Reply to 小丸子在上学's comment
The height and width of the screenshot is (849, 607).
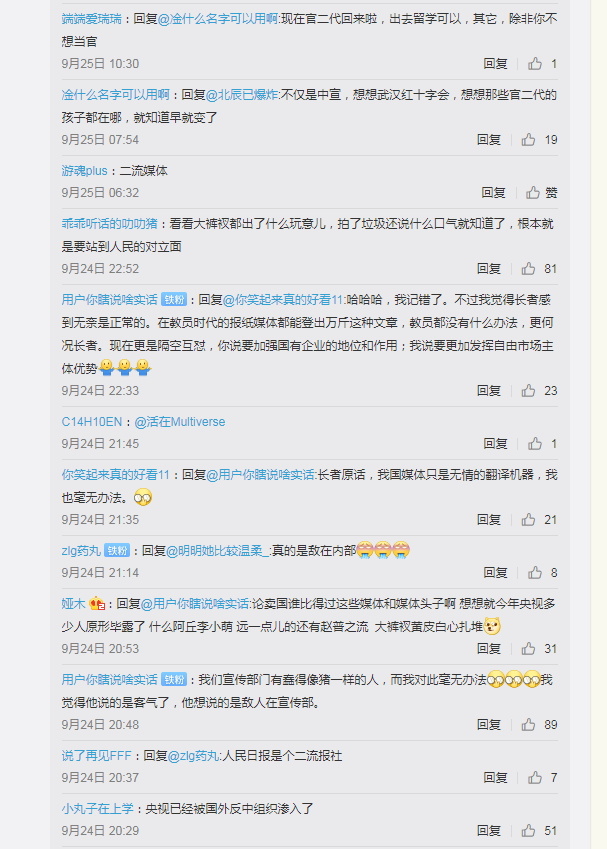pos(489,831)
